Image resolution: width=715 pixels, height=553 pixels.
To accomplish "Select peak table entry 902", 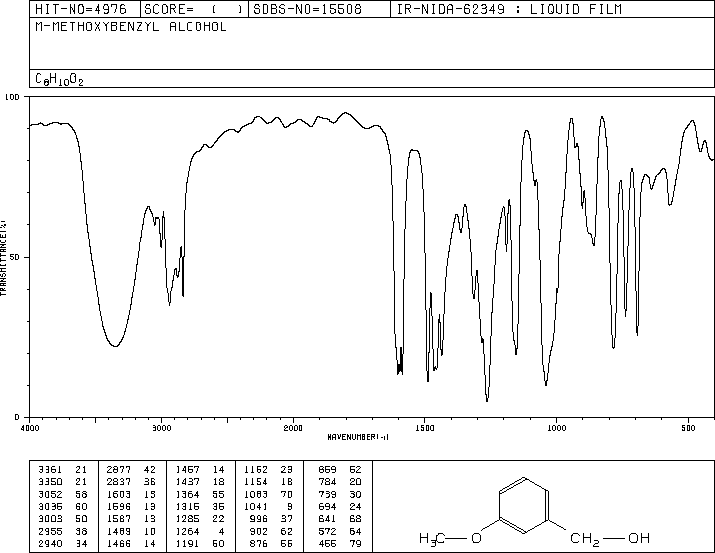I will [259, 531].
